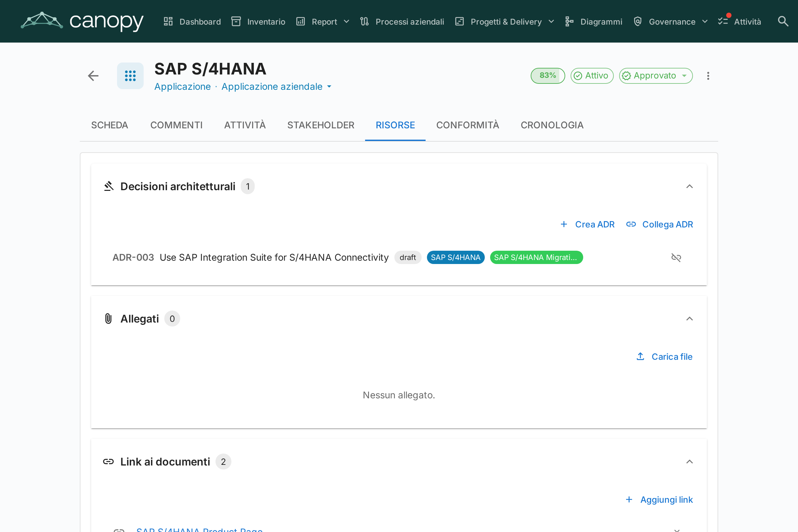Viewport: 798px width, 532px height.
Task: Switch to the CONFORMITÀ tab
Action: click(467, 125)
